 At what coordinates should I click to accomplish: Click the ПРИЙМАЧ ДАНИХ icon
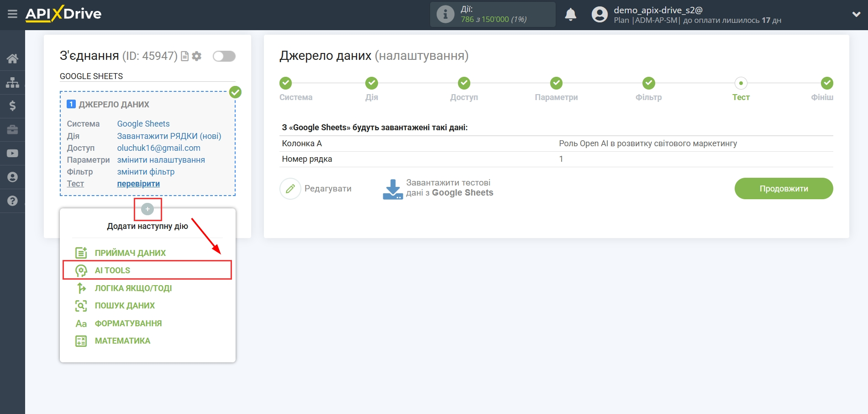pos(81,253)
